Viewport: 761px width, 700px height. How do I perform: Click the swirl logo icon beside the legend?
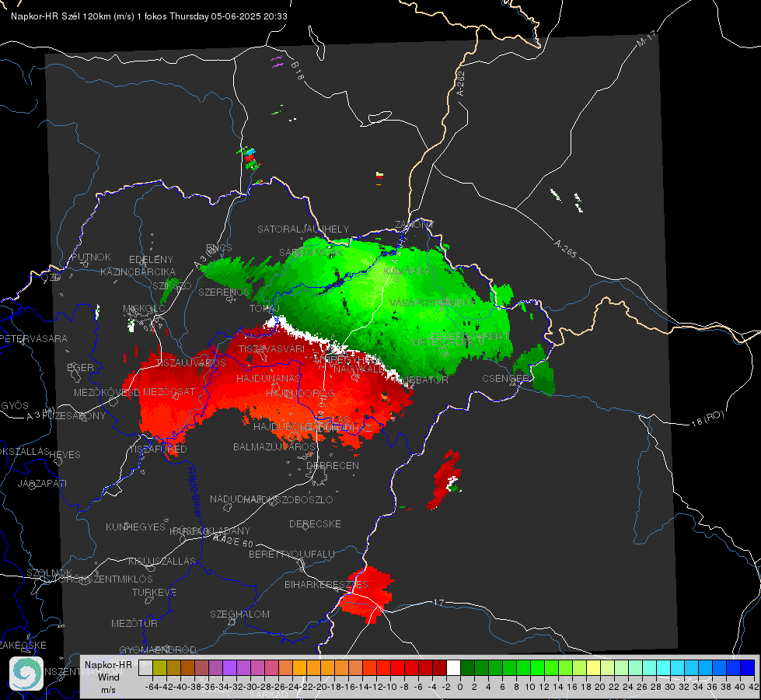(26, 673)
